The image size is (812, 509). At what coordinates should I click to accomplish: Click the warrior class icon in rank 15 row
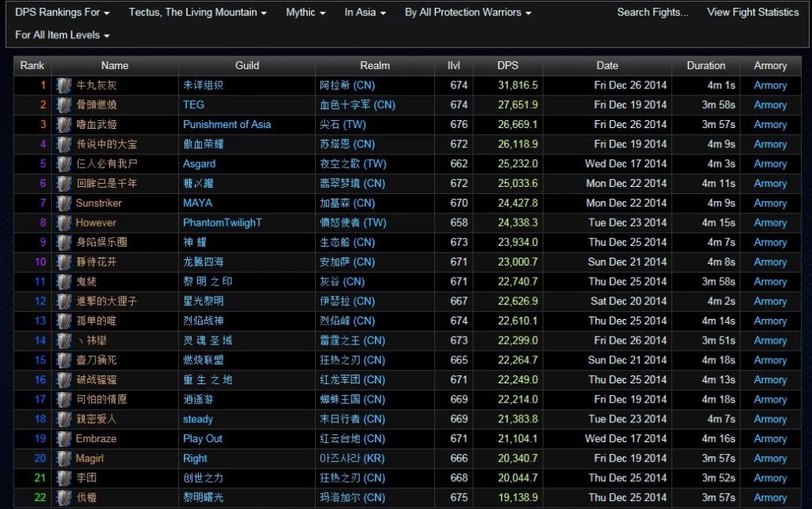(64, 360)
